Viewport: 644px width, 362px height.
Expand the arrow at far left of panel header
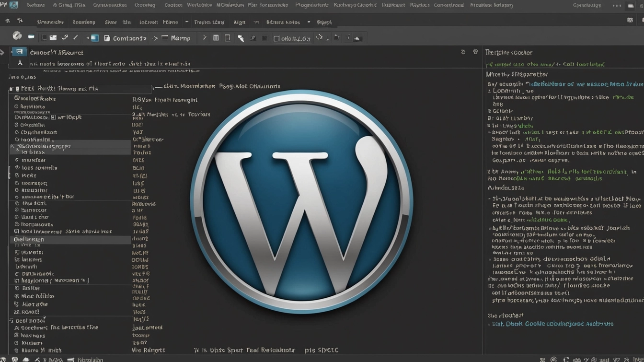pyautogui.click(x=2, y=52)
